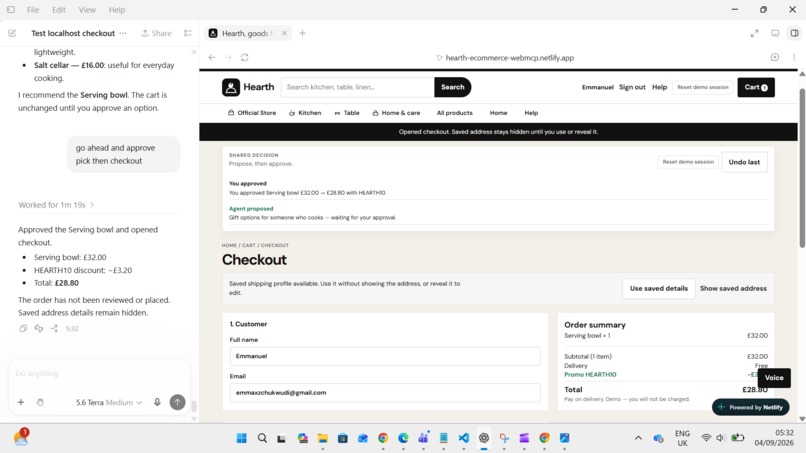The image size is (806, 453).
Task: Click the CART breadcrumb link
Action: (249, 245)
